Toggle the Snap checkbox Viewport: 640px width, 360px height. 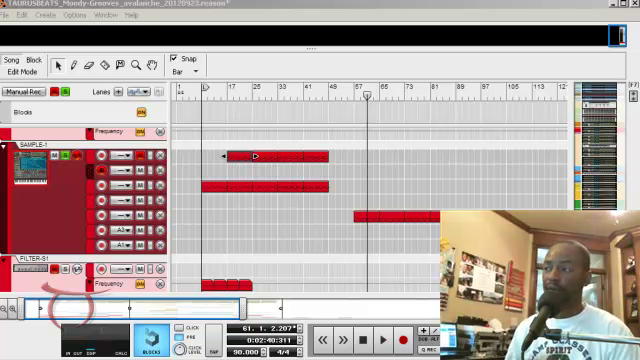(x=173, y=58)
